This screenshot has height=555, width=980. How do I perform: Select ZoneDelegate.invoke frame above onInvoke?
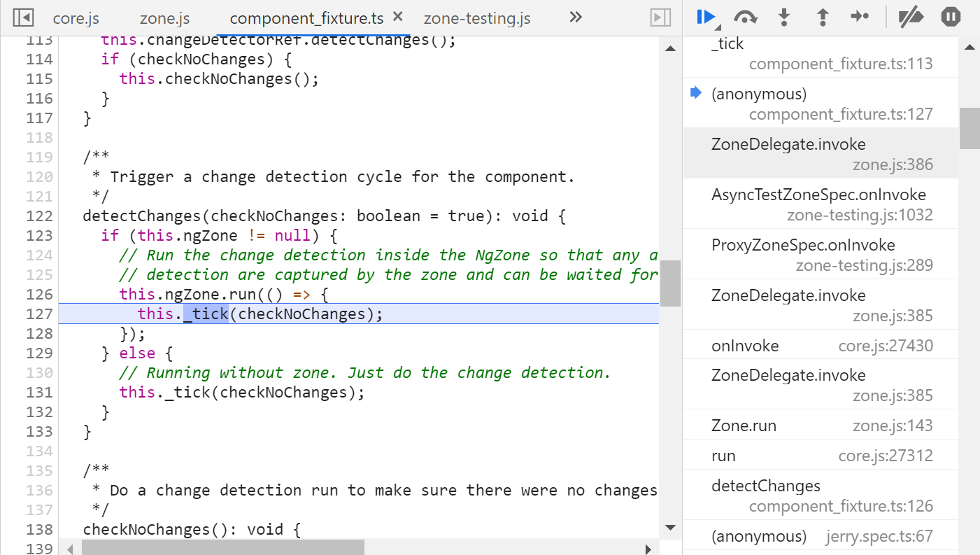tap(821, 304)
